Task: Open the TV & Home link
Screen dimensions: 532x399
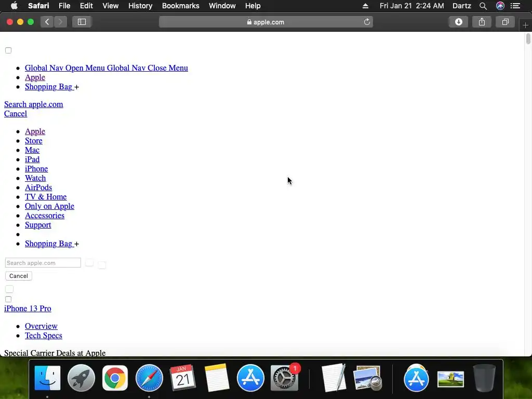Action: 46,197
